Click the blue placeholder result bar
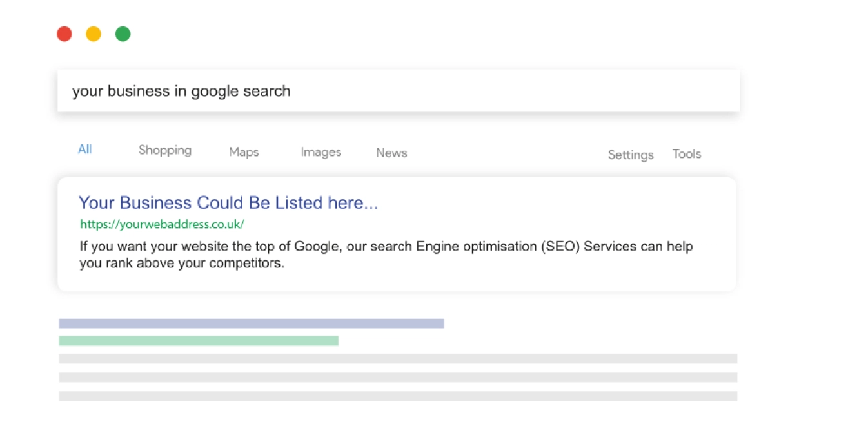868x444 pixels. pyautogui.click(x=252, y=322)
